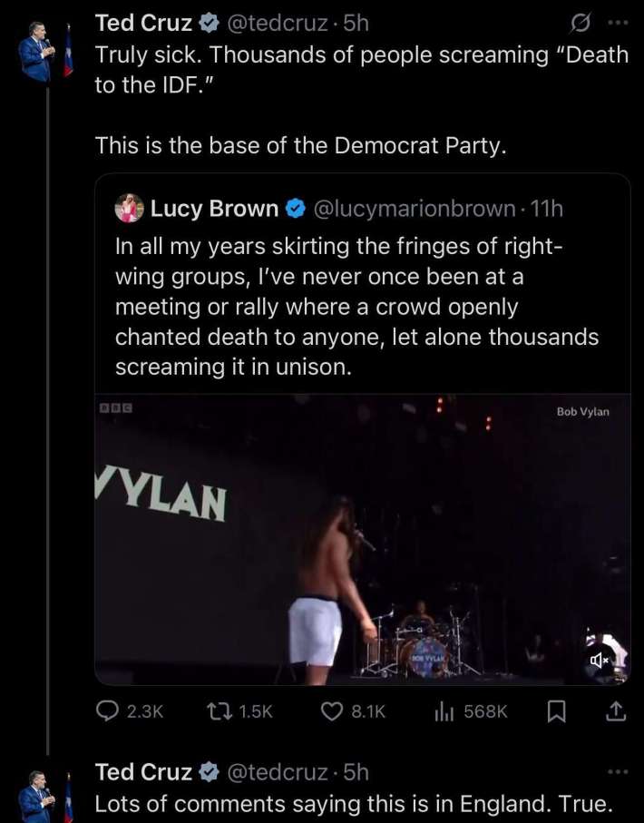This screenshot has height=823, width=644.
Task: Open Ted Cruz's profile avatar
Action: (38, 54)
